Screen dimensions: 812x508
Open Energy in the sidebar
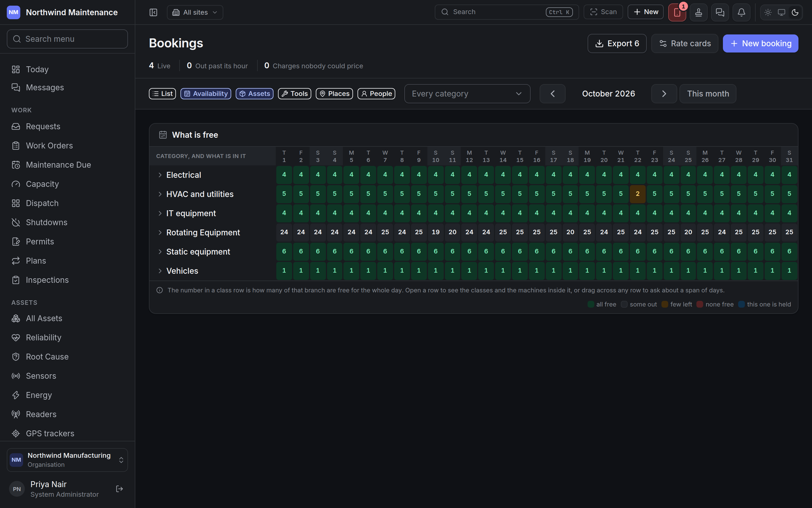point(67,395)
